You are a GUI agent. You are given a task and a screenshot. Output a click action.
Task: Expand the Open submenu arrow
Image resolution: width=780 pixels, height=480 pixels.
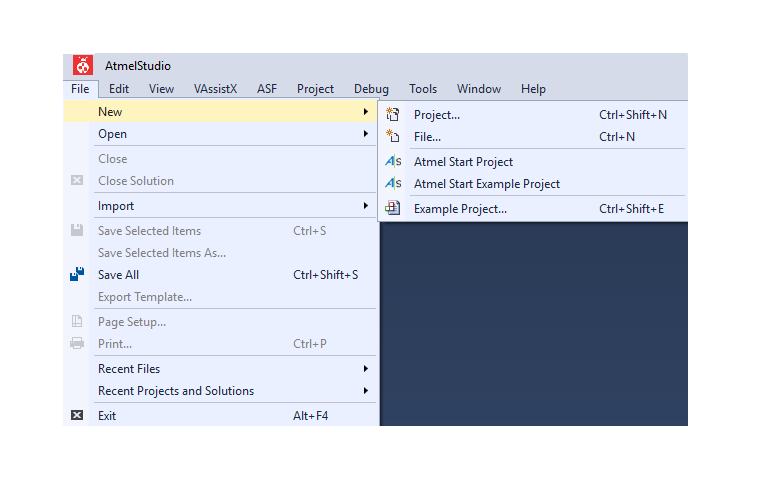[x=366, y=134]
